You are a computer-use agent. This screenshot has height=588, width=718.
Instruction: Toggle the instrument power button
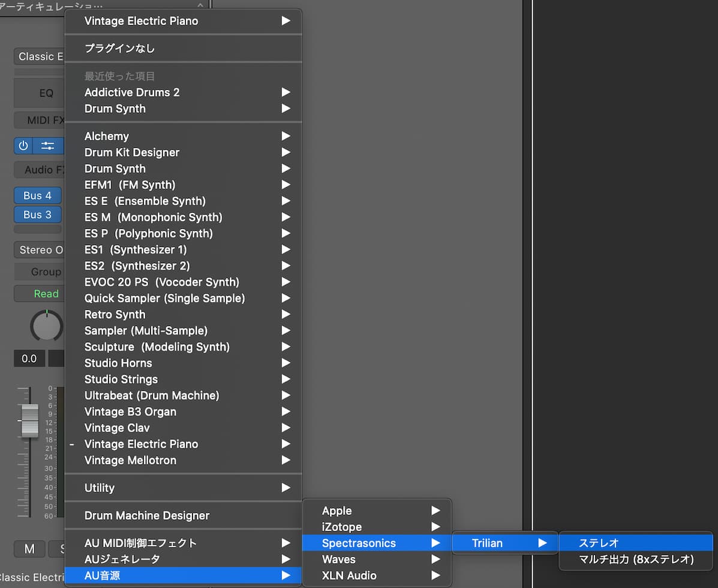tap(23, 146)
